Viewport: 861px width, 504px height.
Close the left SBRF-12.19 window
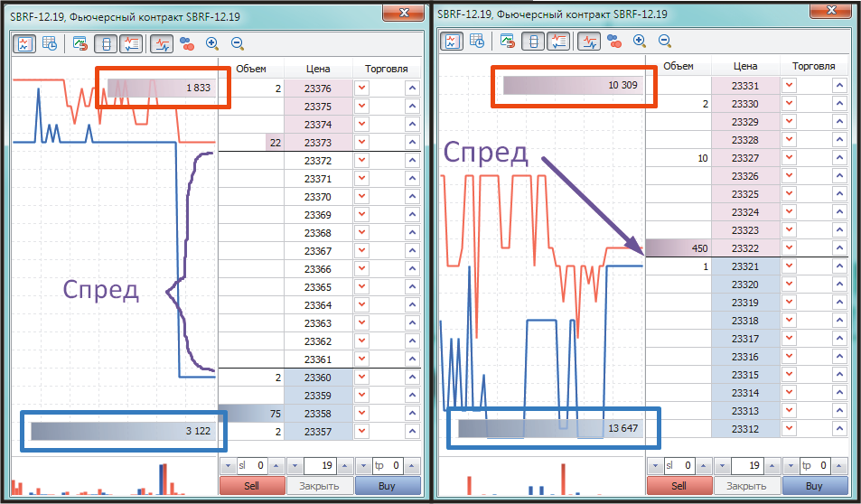coord(404,12)
